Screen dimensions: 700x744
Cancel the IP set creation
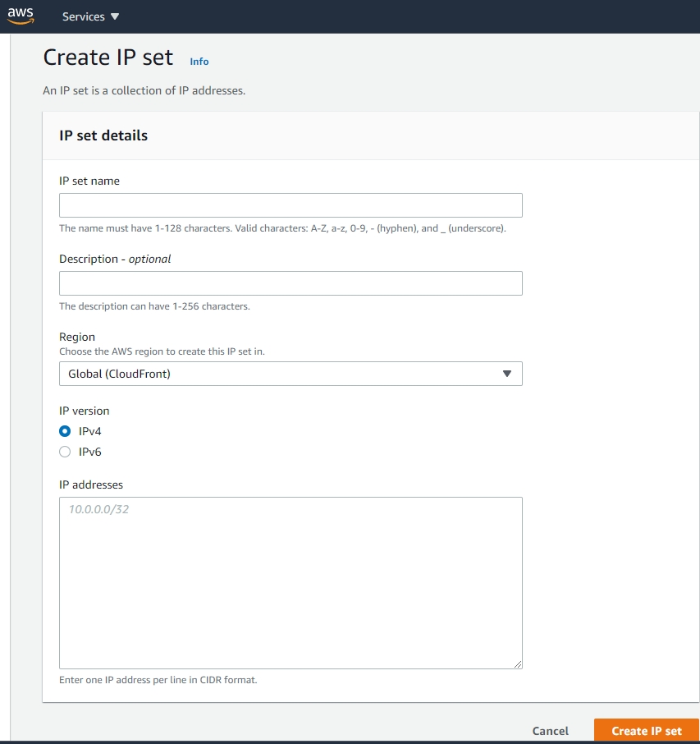click(550, 731)
